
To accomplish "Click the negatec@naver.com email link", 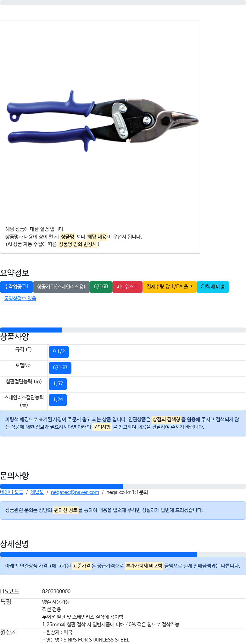I will (75, 492).
